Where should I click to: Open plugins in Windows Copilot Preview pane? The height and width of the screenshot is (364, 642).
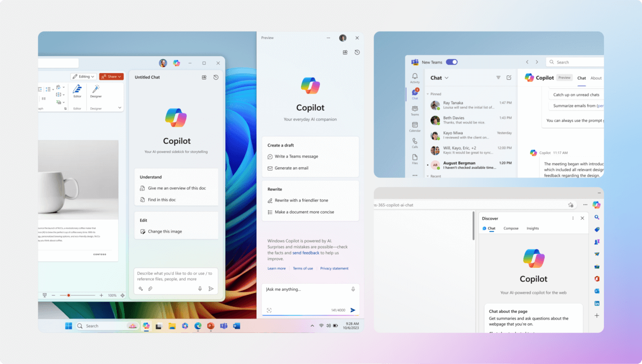click(345, 52)
